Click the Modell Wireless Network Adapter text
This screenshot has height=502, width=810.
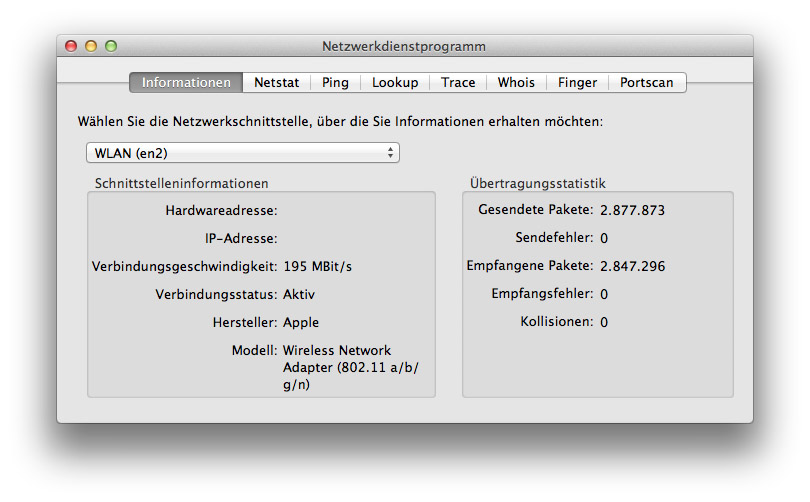coord(351,367)
